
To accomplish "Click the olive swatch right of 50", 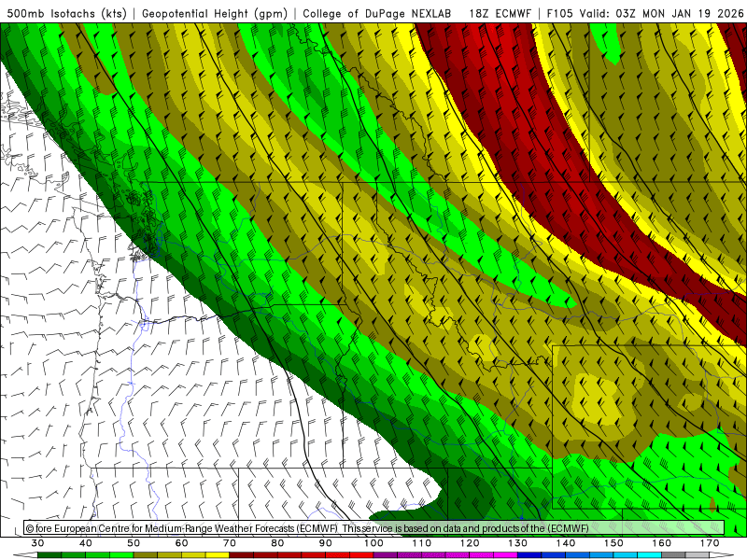I will [146, 555].
